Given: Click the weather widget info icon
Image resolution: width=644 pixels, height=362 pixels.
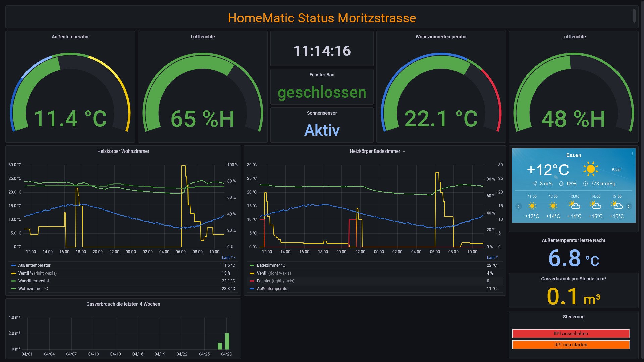Looking at the screenshot, I should (x=632, y=154).
